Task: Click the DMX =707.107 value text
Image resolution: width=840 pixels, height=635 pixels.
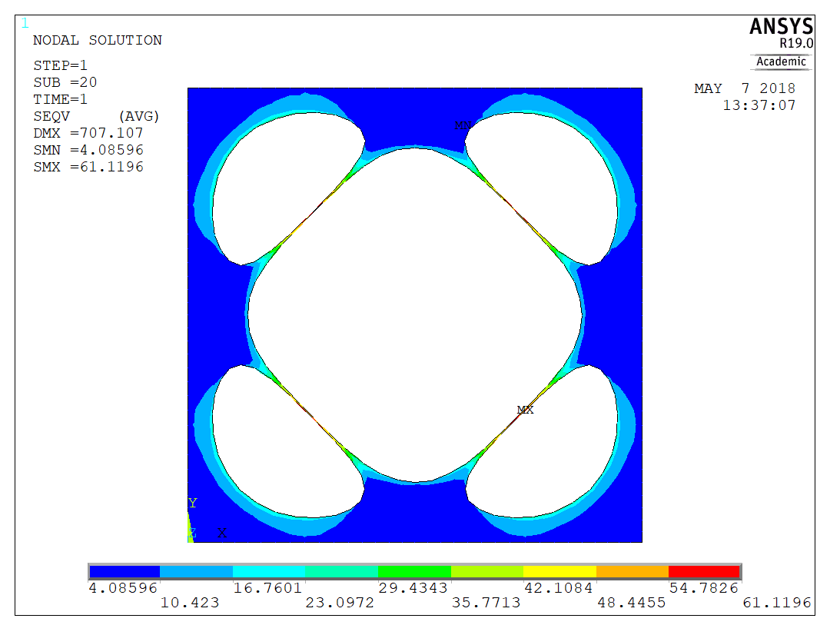Action: tap(88, 133)
